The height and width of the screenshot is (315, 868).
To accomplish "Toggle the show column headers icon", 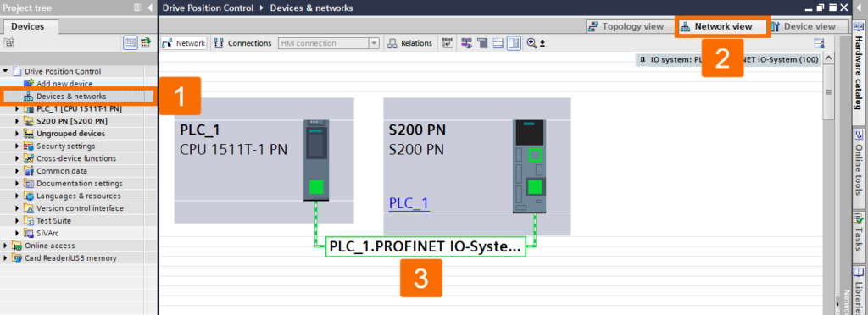I will click(131, 42).
